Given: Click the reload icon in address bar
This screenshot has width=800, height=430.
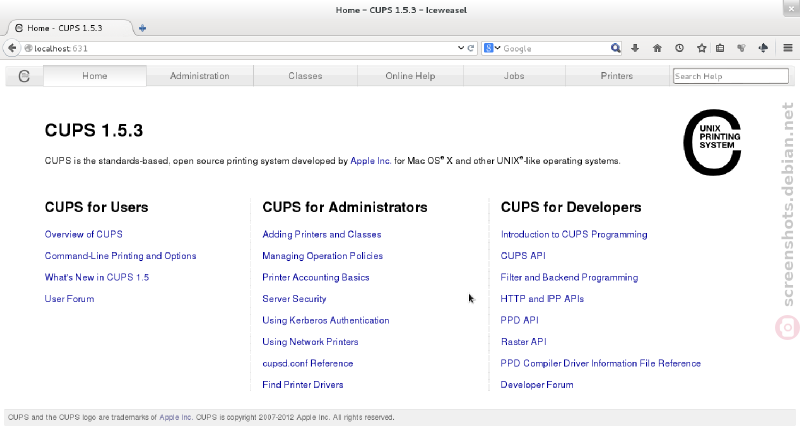Looking at the screenshot, I should pyautogui.click(x=471, y=48).
